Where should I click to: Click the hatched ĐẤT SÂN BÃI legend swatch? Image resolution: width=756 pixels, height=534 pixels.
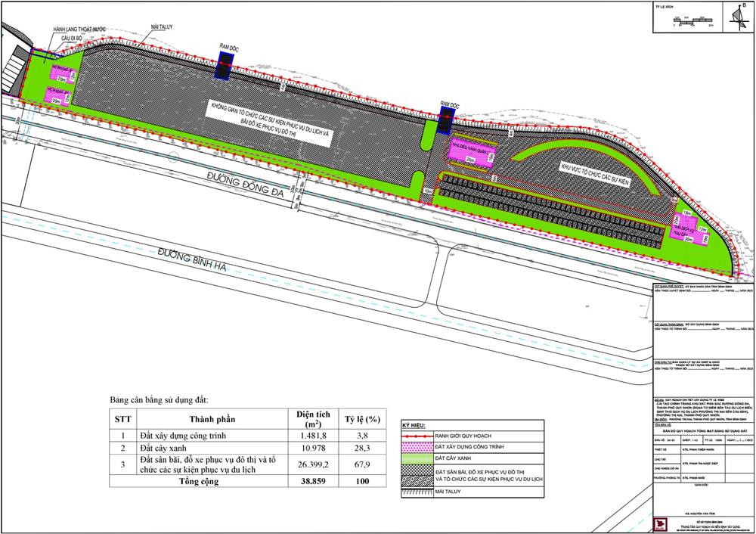[x=417, y=476]
